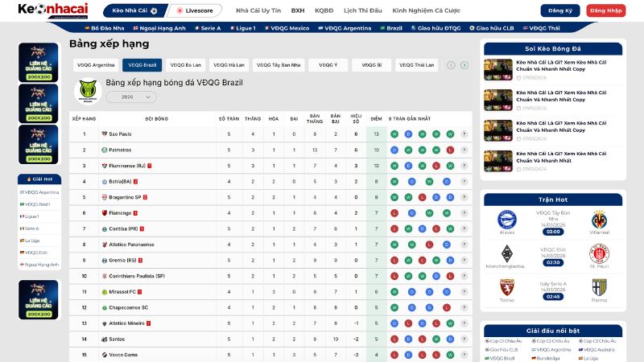Viewport: 644px width, 362px height.
Task: Open Ngoại Hạng Anh in top league bar
Action: [x=166, y=27]
